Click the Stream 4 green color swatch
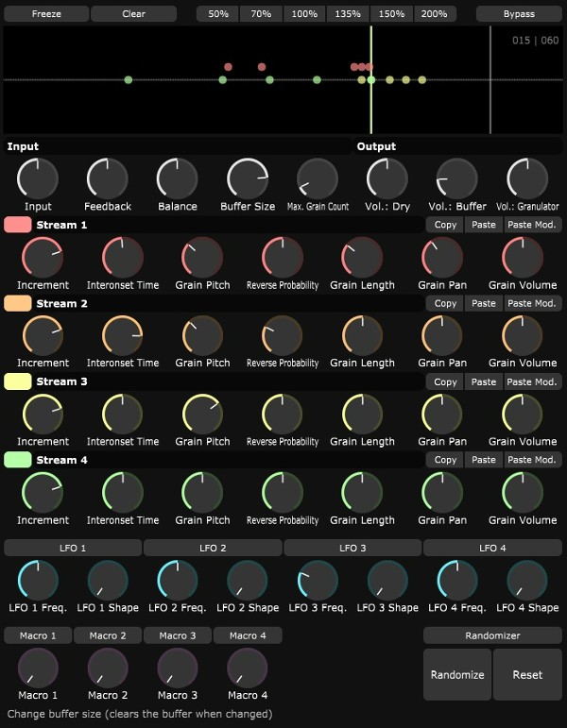This screenshot has width=567, height=728. [18, 460]
